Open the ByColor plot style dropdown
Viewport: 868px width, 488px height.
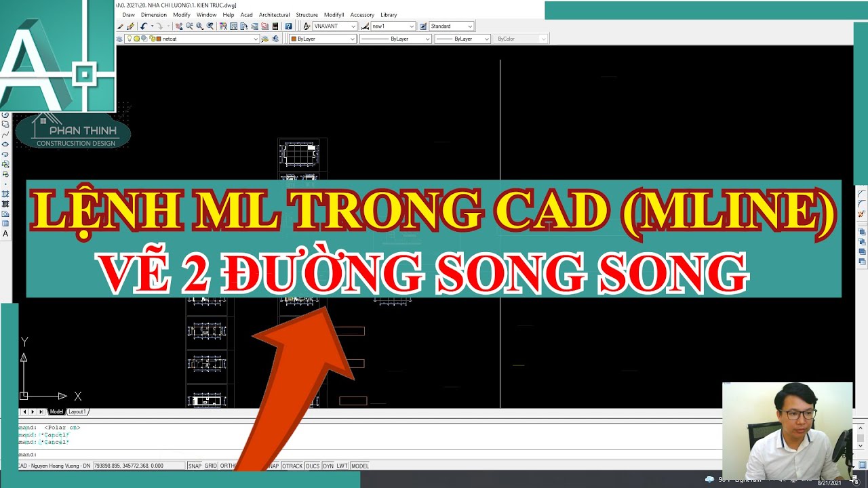(x=521, y=39)
